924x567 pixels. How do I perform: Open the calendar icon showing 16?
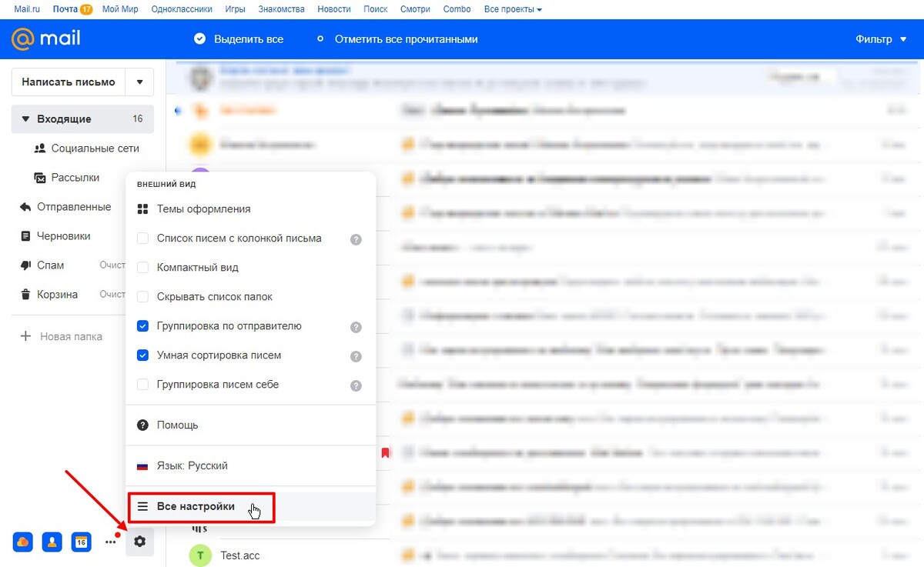(82, 542)
